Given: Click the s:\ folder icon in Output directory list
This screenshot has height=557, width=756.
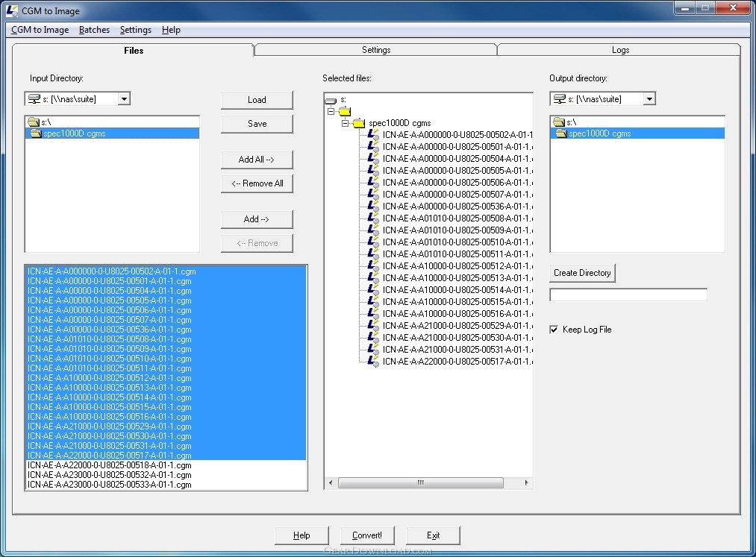Looking at the screenshot, I should (x=559, y=122).
